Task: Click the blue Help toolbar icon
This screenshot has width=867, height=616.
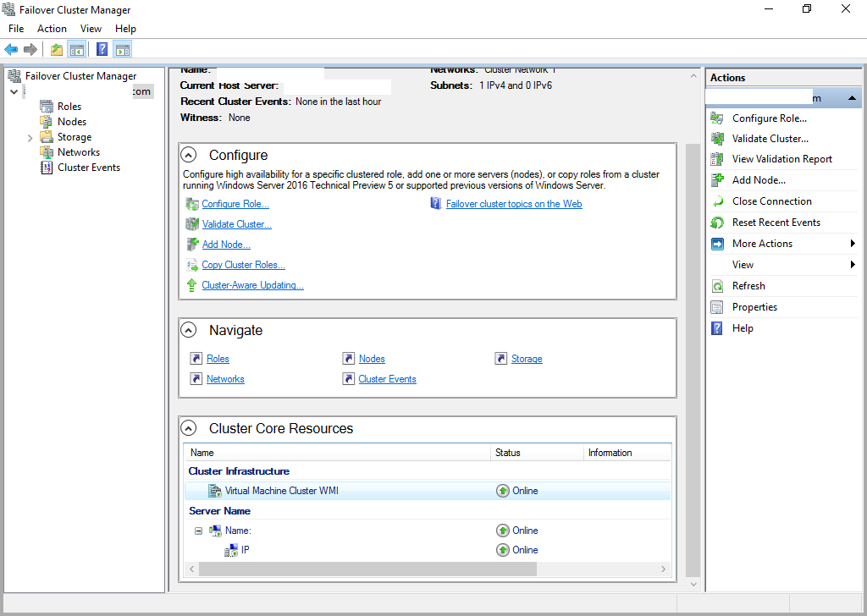Action: 102,50
